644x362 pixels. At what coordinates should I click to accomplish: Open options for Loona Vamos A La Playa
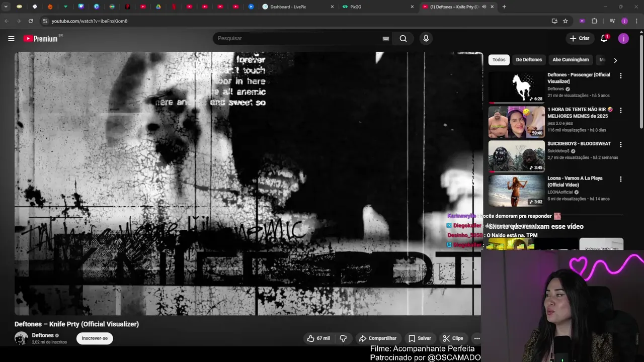[x=620, y=179]
